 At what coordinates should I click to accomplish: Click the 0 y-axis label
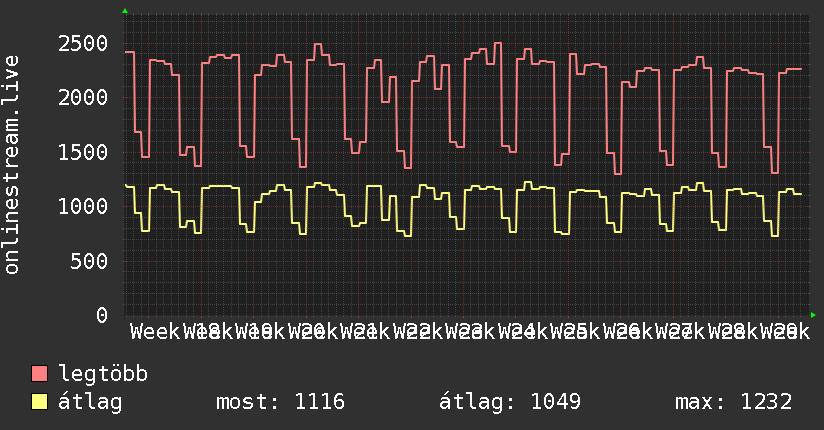point(102,315)
